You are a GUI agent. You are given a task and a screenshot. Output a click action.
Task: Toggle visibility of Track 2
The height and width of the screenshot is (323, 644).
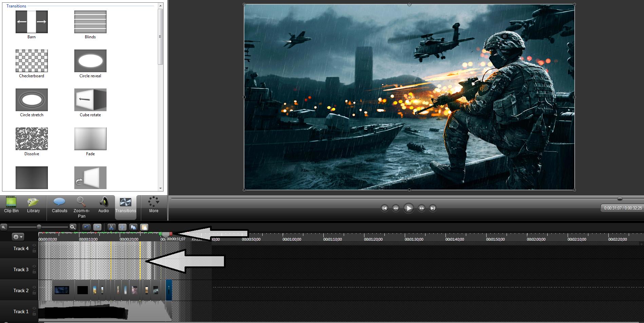click(34, 287)
